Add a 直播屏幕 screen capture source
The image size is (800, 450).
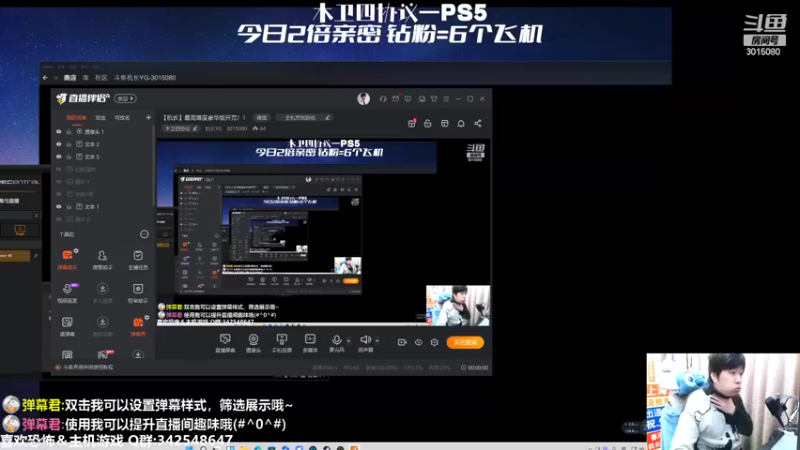click(x=225, y=343)
